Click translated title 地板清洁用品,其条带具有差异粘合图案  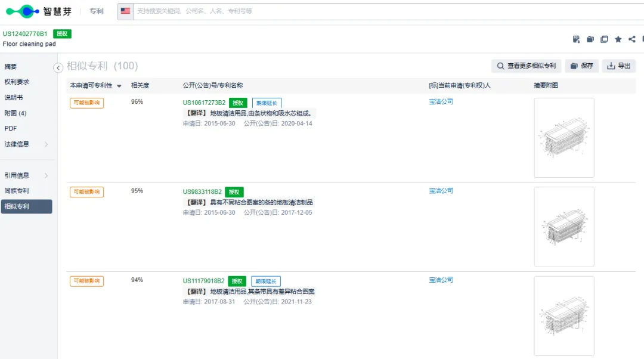click(x=262, y=291)
